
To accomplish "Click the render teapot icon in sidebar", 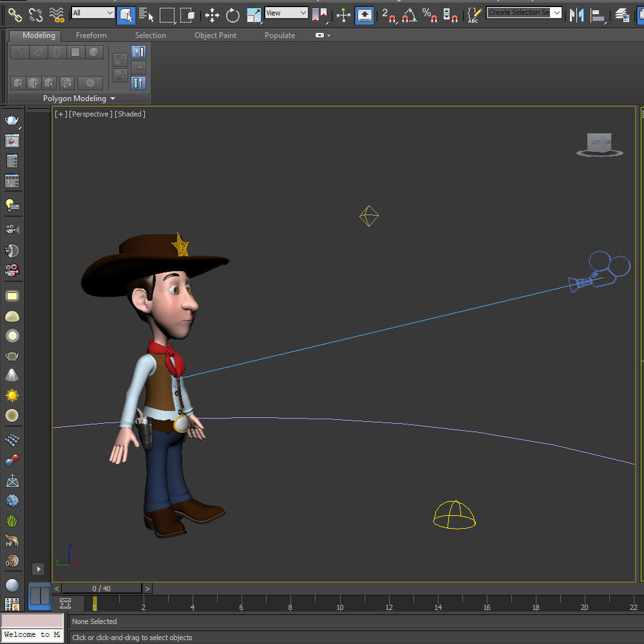I will (12, 120).
